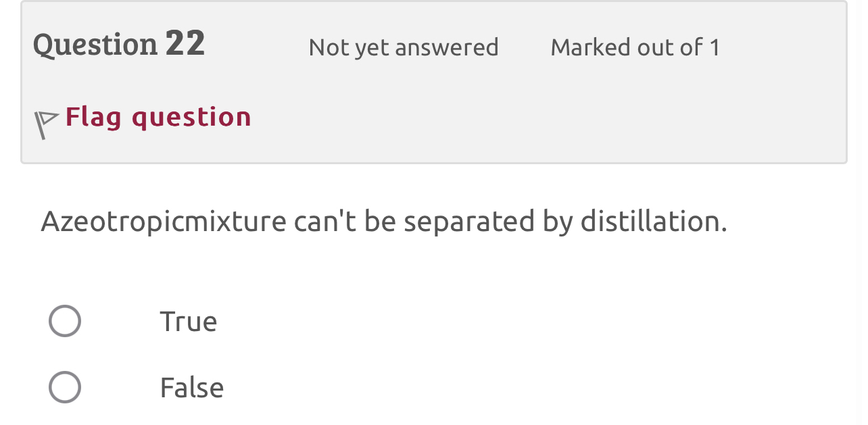Click the Marked out of 1 label
868x425 pixels.
tap(635, 47)
